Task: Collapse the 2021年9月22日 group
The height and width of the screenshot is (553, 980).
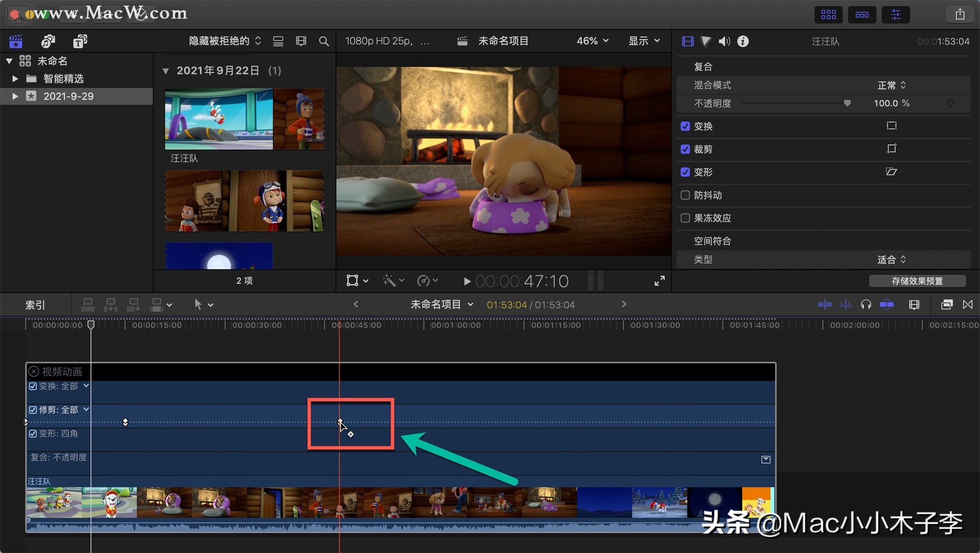Action: click(165, 71)
